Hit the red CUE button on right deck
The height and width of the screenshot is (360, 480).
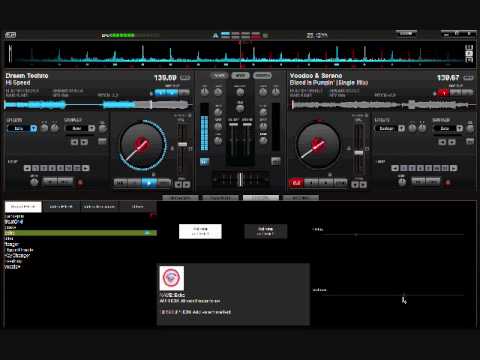tap(296, 183)
